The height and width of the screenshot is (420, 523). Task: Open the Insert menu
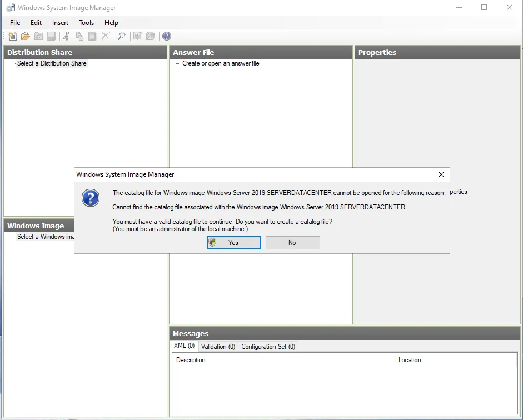(x=60, y=23)
